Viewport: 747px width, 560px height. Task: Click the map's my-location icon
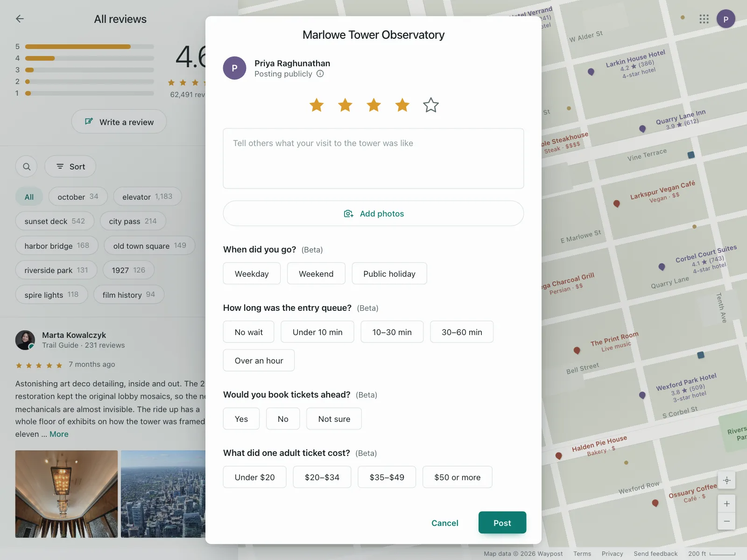(x=727, y=480)
